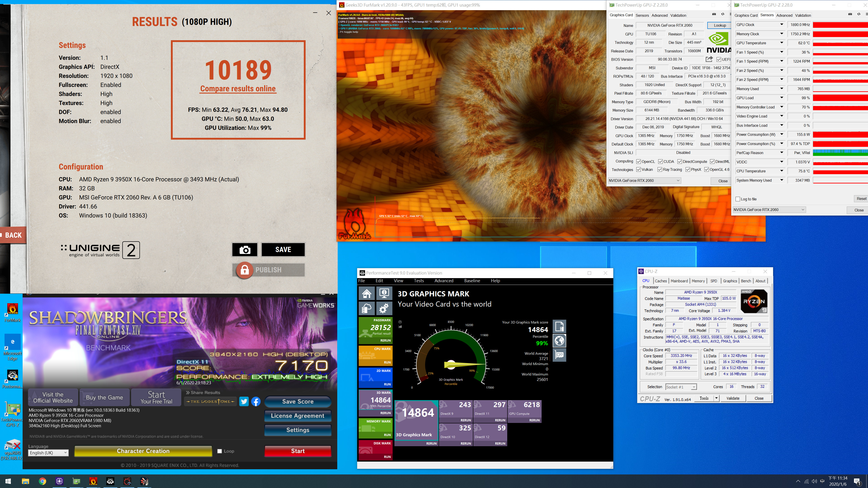Expand the PerfCap Reason sensor dropdown arrow
The width and height of the screenshot is (868, 488).
[x=781, y=152]
